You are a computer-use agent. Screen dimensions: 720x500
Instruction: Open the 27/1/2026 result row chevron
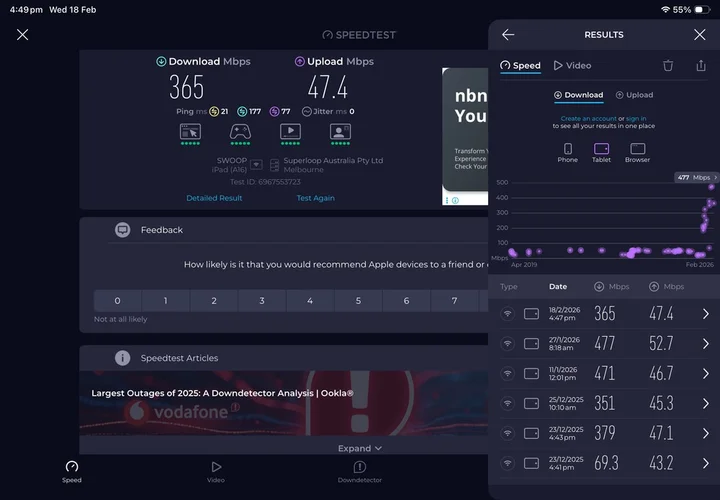tap(705, 344)
